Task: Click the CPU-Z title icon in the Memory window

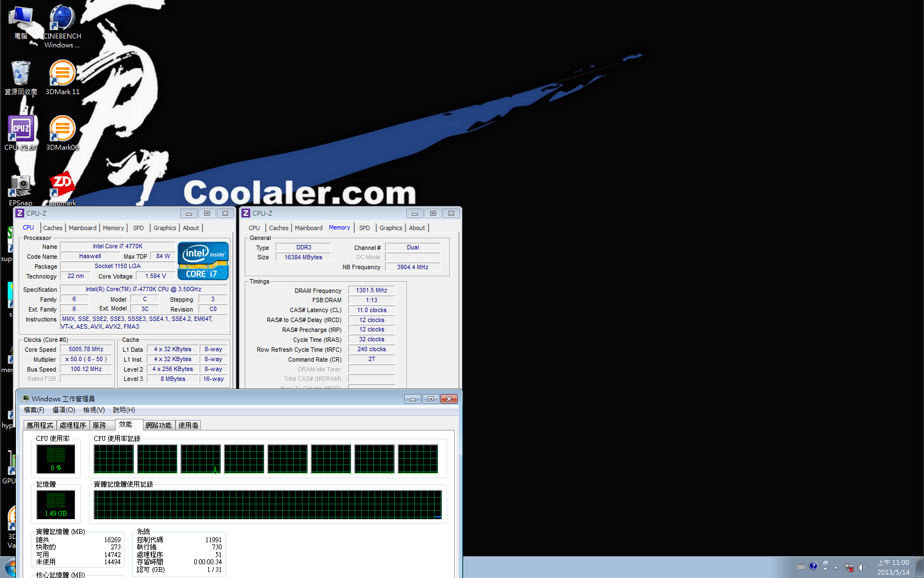Action: pyautogui.click(x=246, y=213)
